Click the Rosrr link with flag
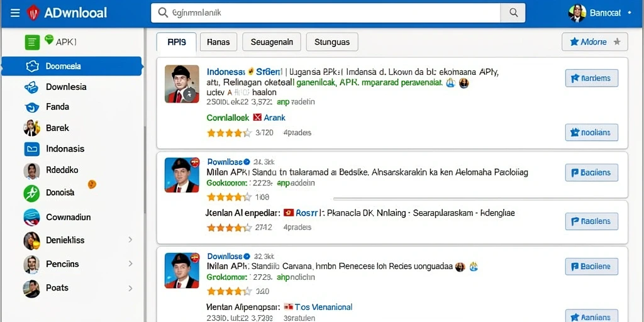The width and height of the screenshot is (644, 322). pos(306,213)
